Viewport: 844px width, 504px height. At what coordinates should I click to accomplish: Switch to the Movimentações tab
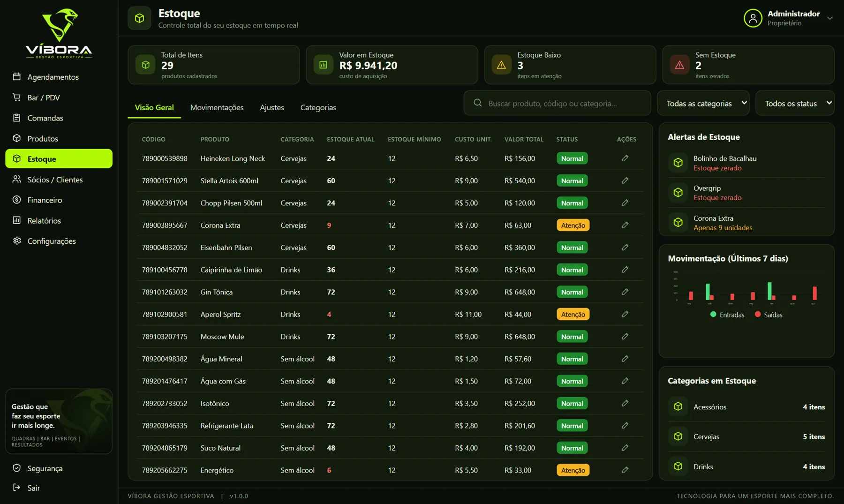tap(217, 107)
